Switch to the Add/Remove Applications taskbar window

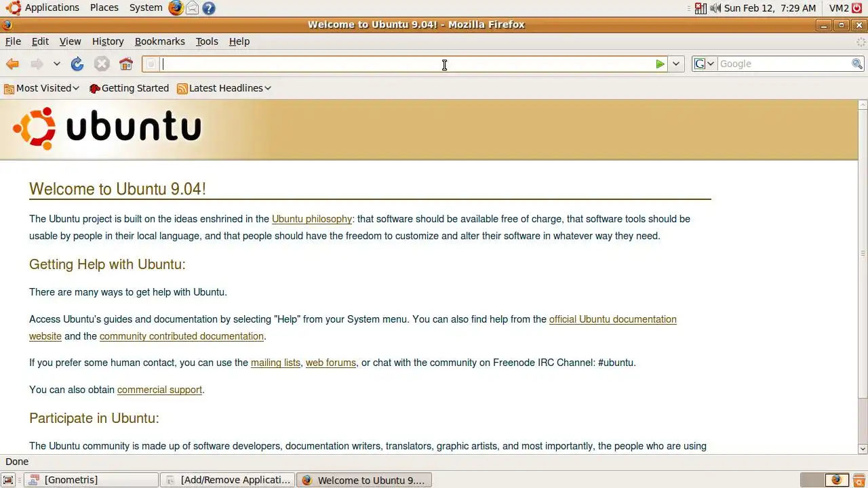click(228, 480)
